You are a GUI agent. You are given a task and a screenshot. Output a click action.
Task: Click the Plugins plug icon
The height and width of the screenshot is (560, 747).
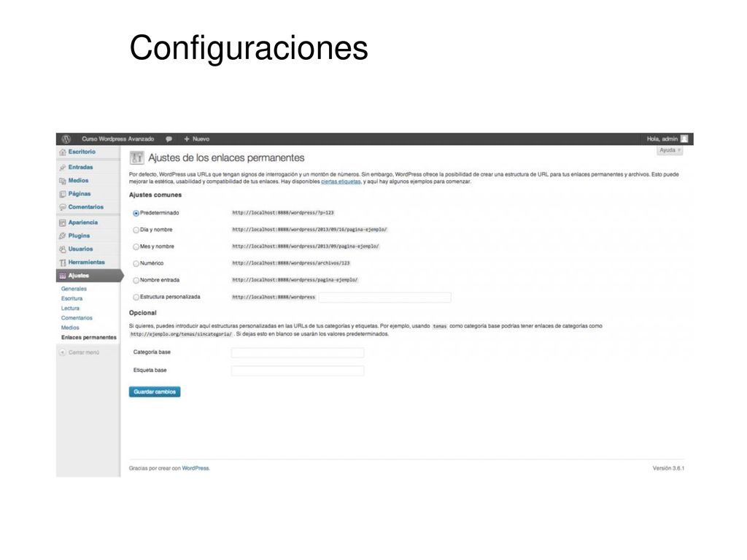tap(63, 236)
